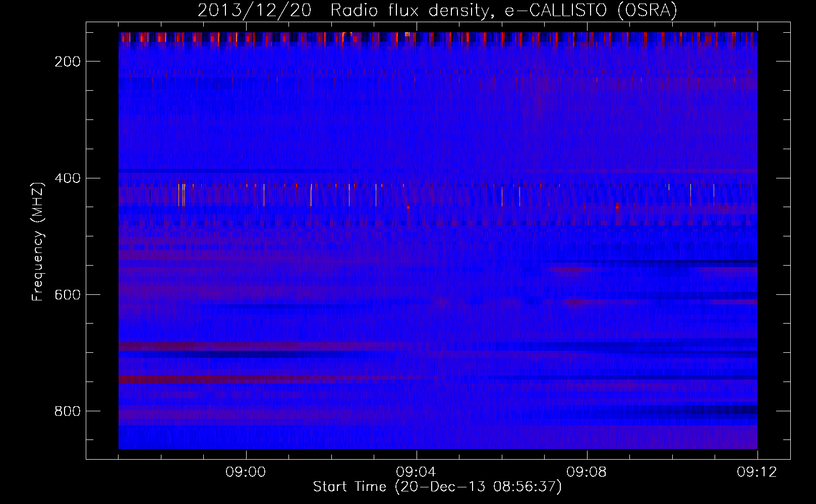Screen dimensions: 816x504
Task: Click the date "2013/12/20" in the title
Action: [x=254, y=11]
